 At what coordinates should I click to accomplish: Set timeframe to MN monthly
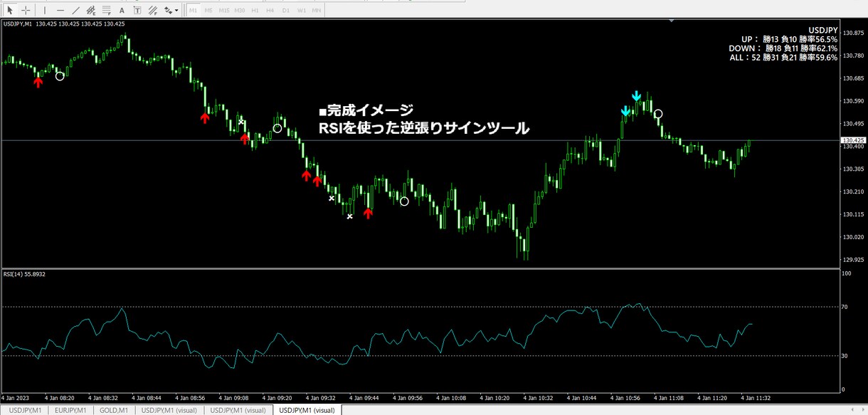[x=317, y=11]
